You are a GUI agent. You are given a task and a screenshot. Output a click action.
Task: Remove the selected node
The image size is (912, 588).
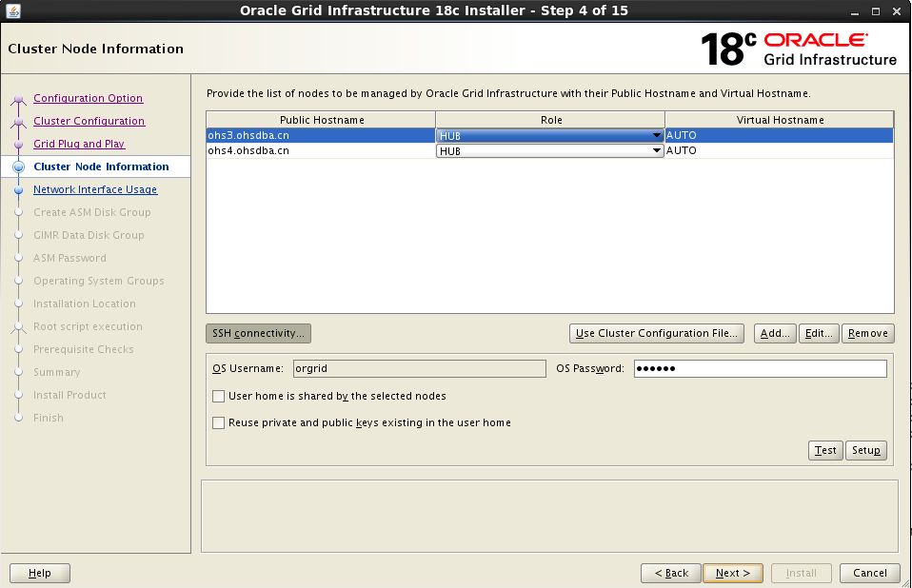[x=868, y=334]
